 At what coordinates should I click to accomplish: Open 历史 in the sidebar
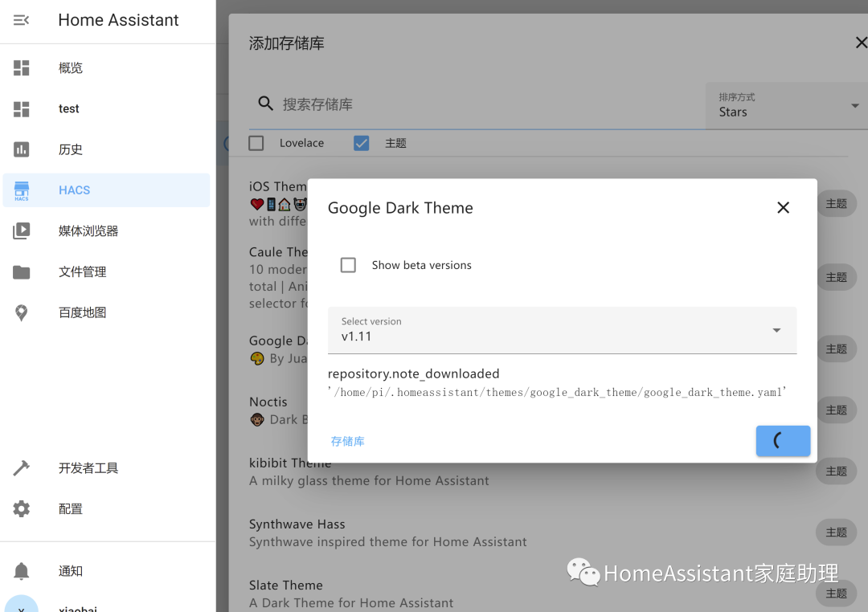coord(106,149)
